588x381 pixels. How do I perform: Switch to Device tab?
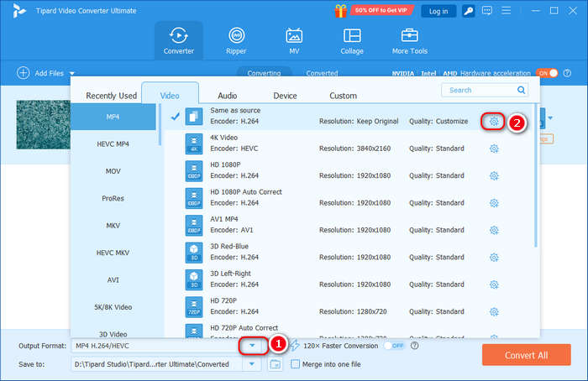285,96
